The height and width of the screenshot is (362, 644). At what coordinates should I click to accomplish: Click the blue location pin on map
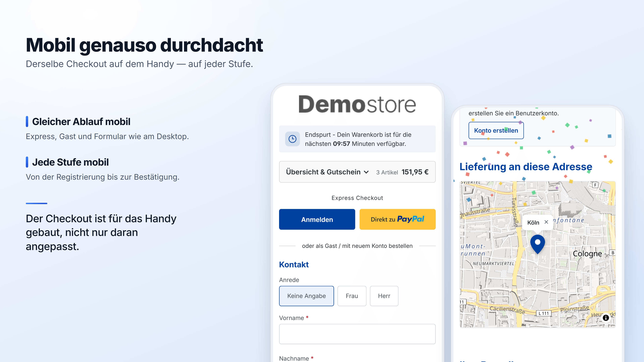pos(538,244)
